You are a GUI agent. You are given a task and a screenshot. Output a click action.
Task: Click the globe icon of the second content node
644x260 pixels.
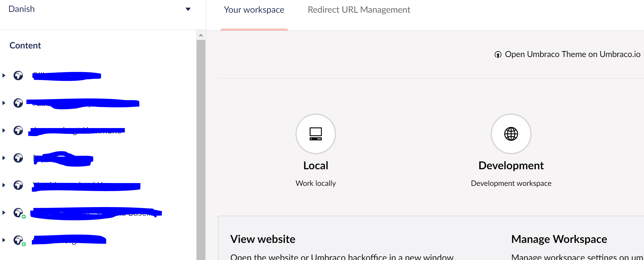[x=18, y=103]
